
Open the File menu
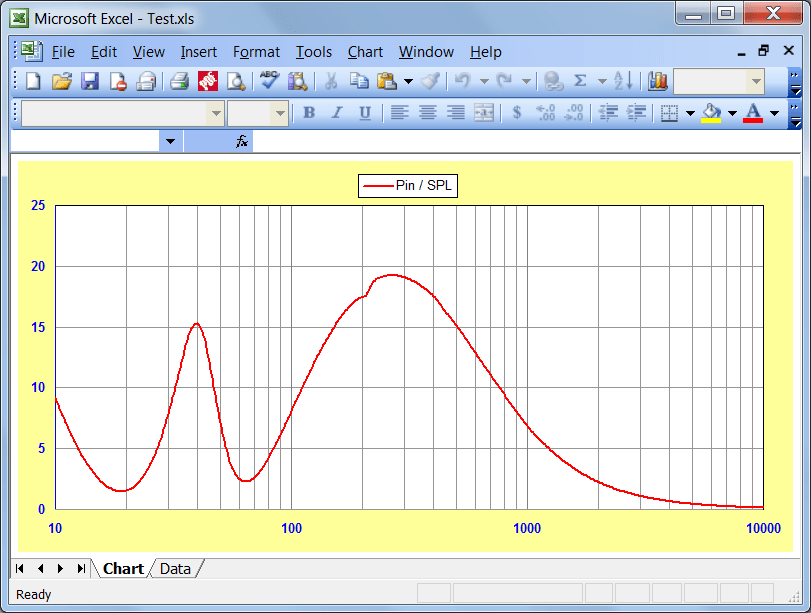[63, 52]
